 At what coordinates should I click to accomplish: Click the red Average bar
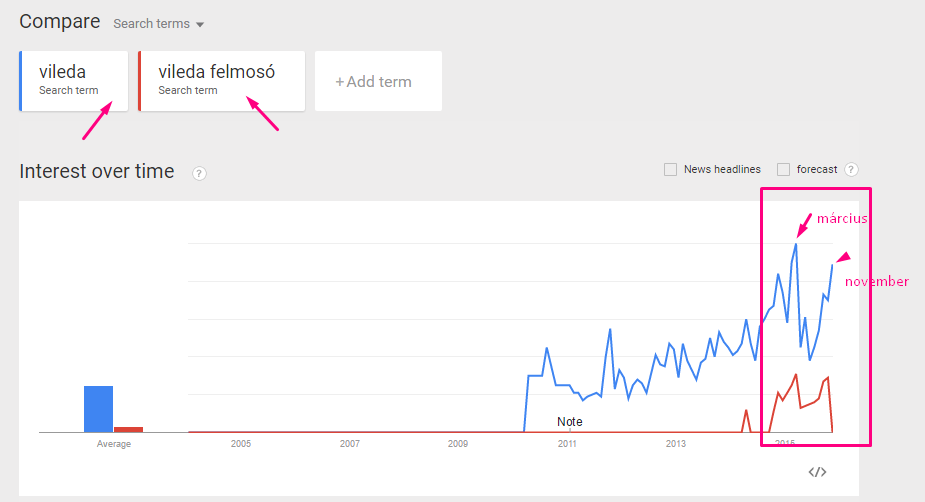[129, 429]
